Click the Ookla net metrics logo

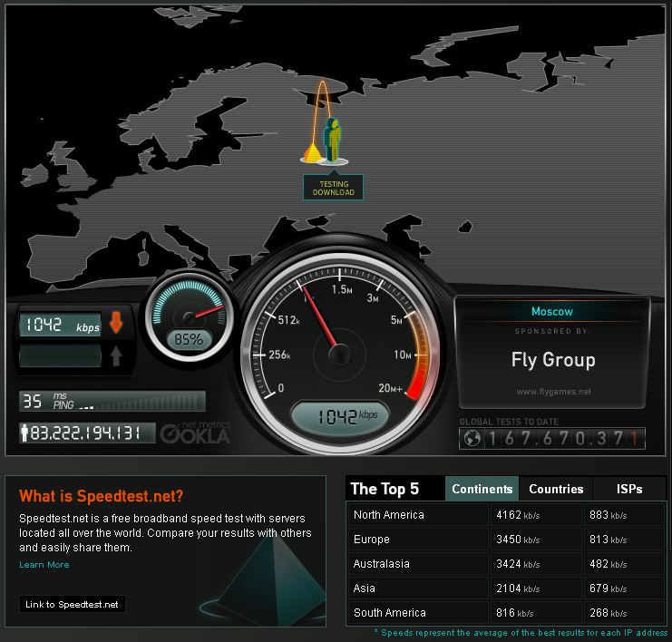(x=195, y=432)
